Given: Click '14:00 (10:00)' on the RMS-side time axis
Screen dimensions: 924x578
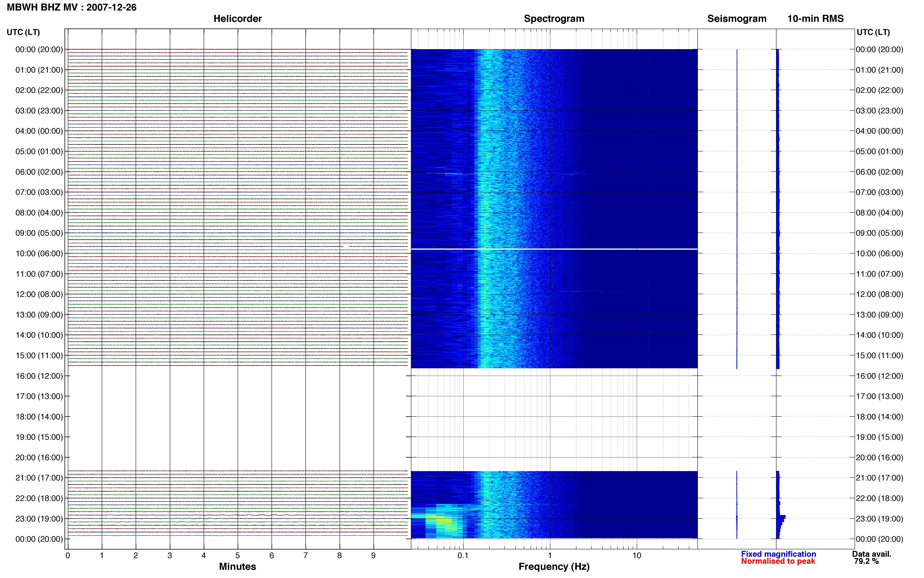Looking at the screenshot, I should tap(879, 335).
